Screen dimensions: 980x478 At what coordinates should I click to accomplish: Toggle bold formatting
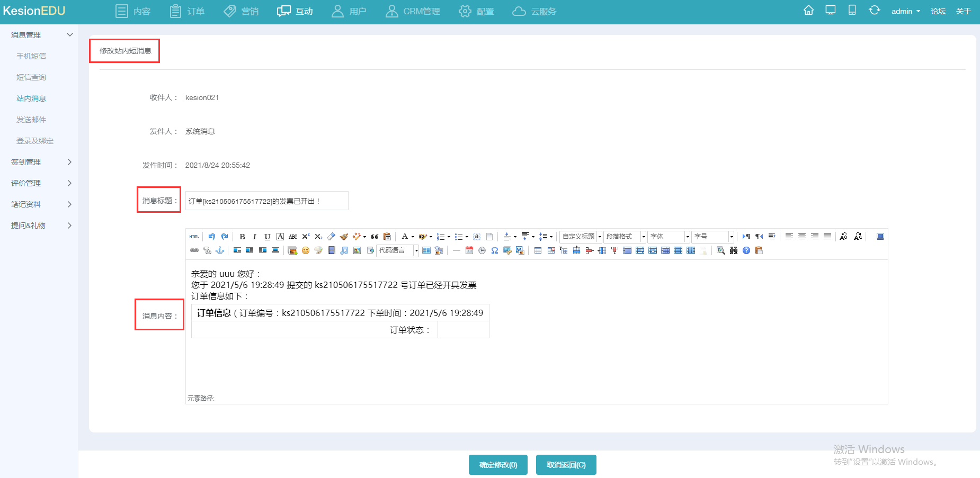tap(242, 237)
